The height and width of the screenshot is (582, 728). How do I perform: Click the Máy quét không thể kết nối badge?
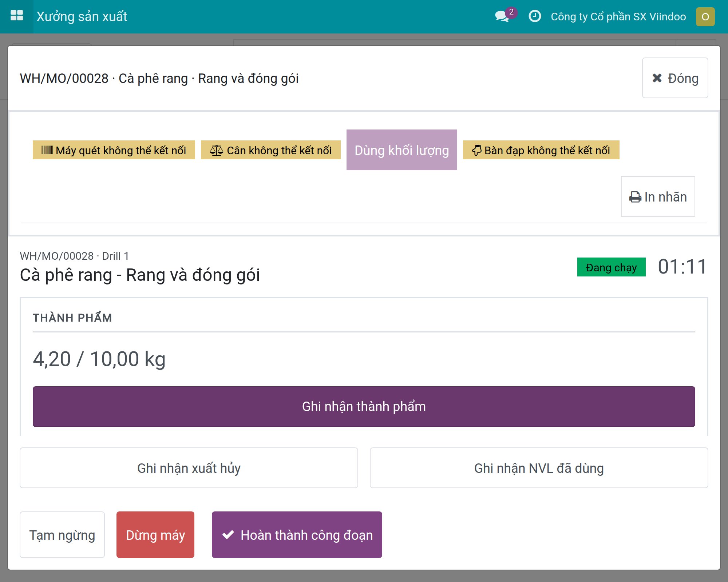coord(114,150)
